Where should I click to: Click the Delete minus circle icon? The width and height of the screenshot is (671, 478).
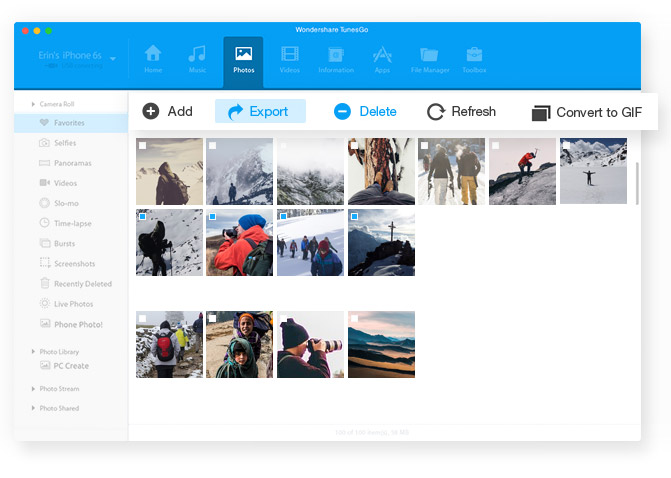[342, 111]
